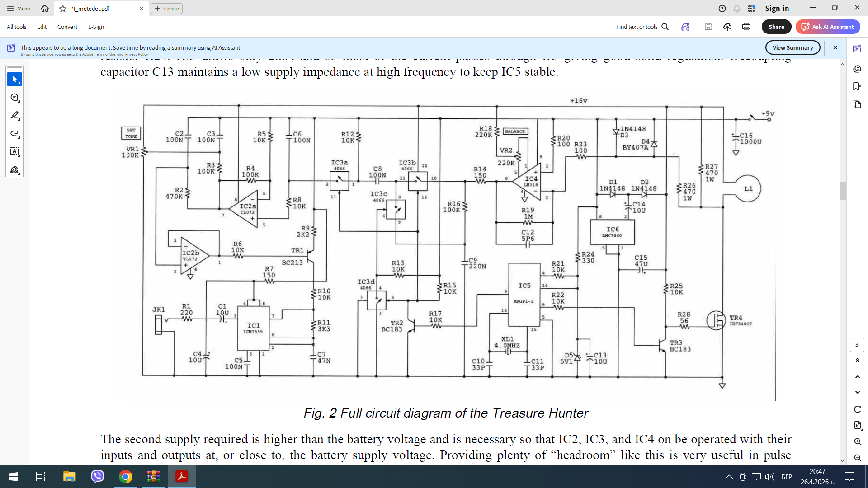Screen dimensions: 868x488
Task: Show hidden system tray icons
Action: tap(729, 477)
